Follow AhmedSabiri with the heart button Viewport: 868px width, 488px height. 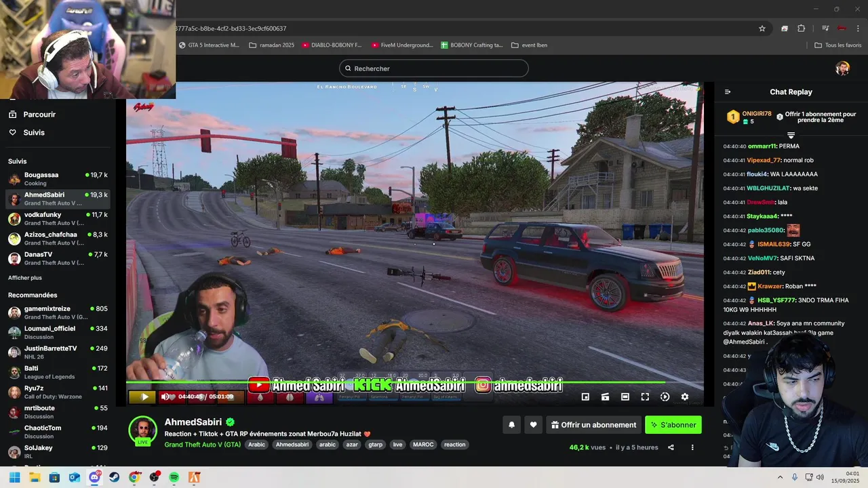point(534,425)
